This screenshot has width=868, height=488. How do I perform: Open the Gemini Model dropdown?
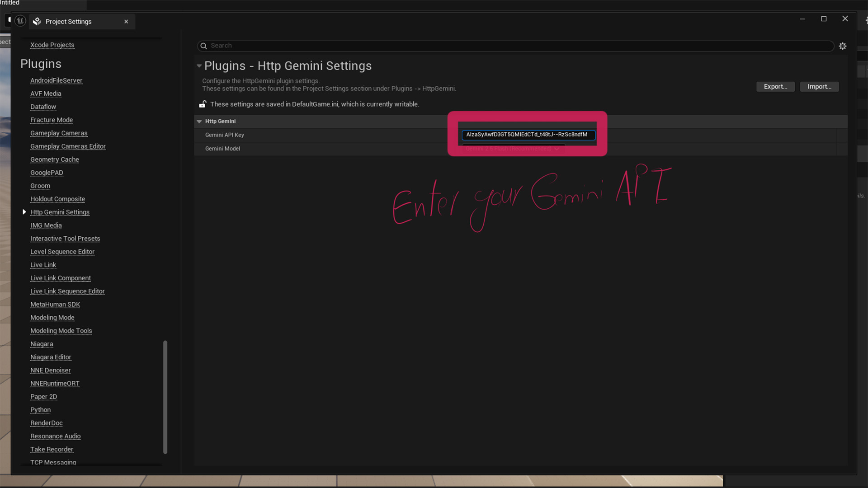click(x=513, y=149)
